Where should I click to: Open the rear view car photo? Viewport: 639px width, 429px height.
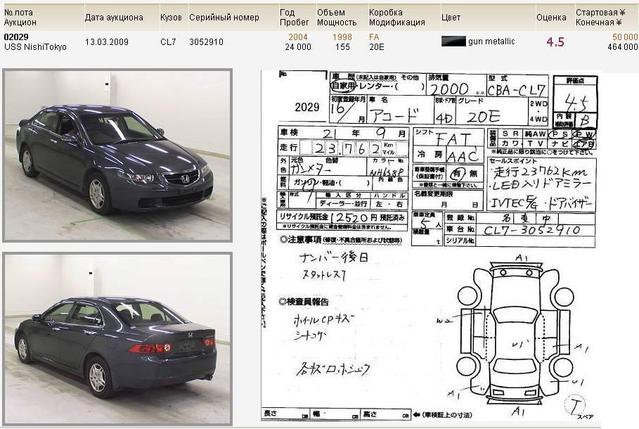[x=117, y=339]
